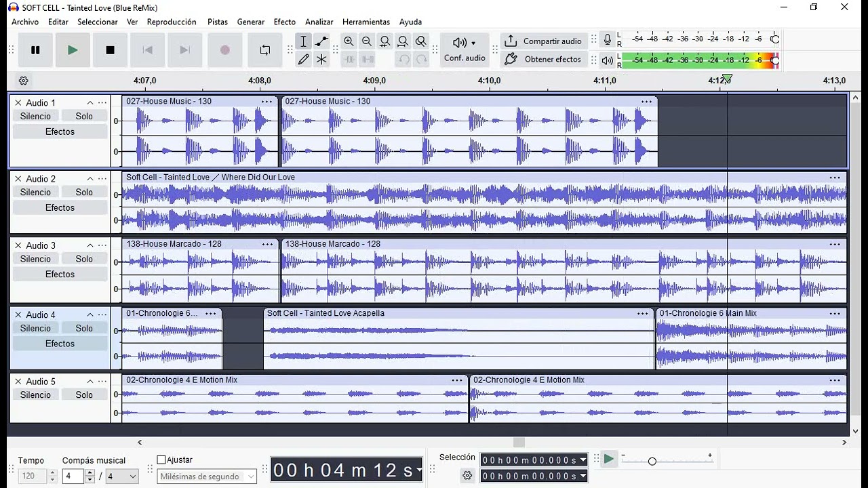Viewport: 868px width, 488px height.
Task: Select the Envelope tool
Action: point(321,41)
